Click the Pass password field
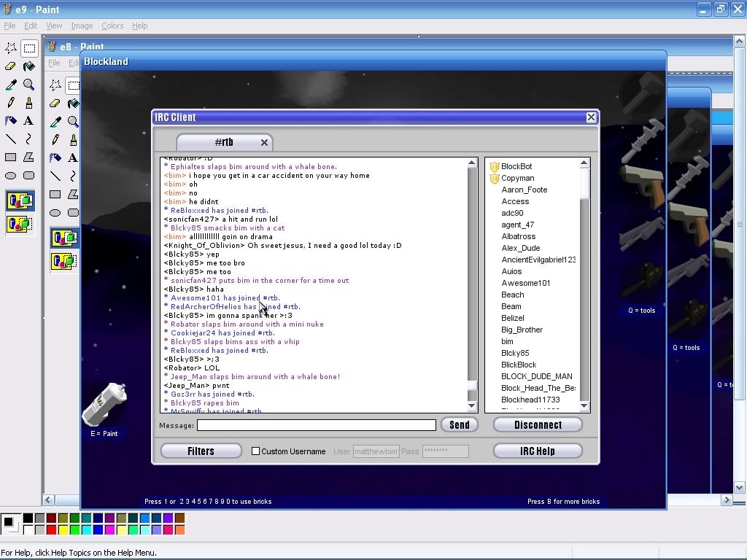Image resolution: width=747 pixels, height=560 pixels. click(446, 451)
